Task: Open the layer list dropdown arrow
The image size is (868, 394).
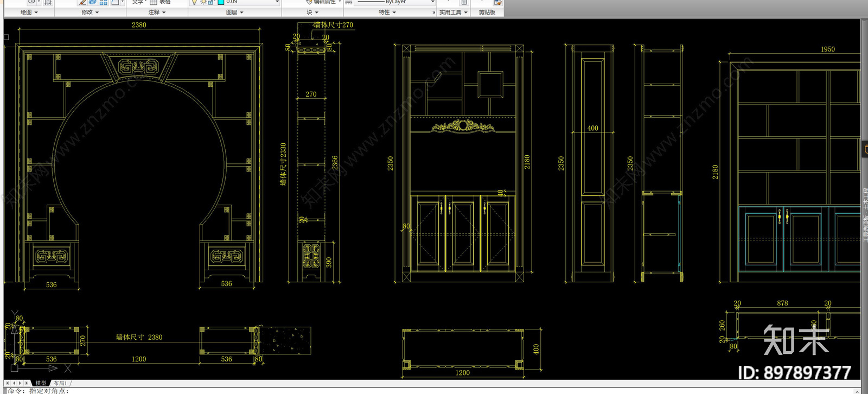Action: tap(277, 2)
